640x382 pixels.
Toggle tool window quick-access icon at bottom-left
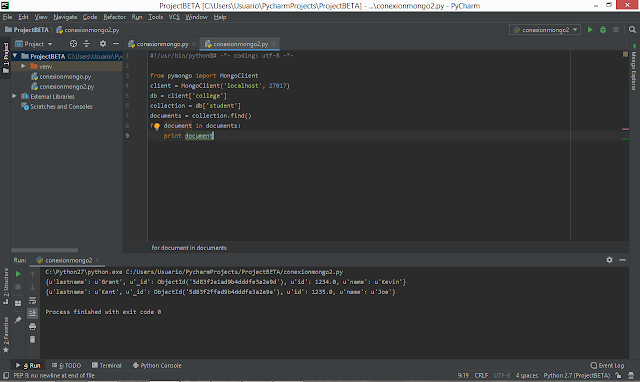click(6, 375)
